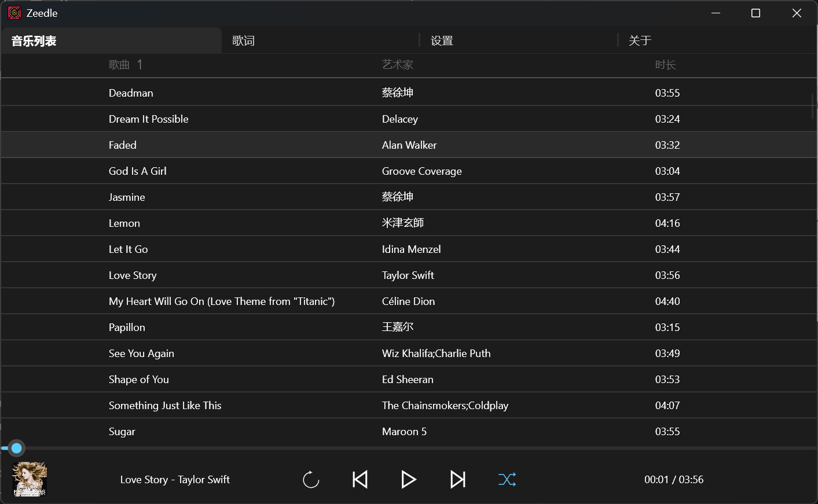
Task: Sort list by 歌曲 column header
Action: coord(119,65)
